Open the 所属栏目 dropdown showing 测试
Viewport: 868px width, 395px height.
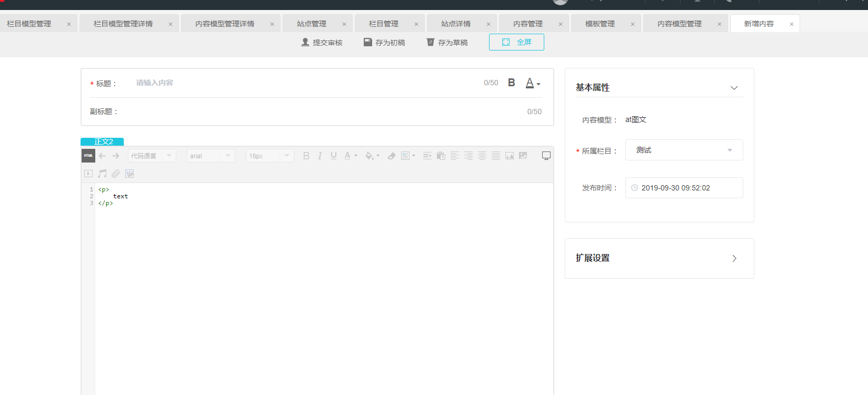tap(684, 150)
